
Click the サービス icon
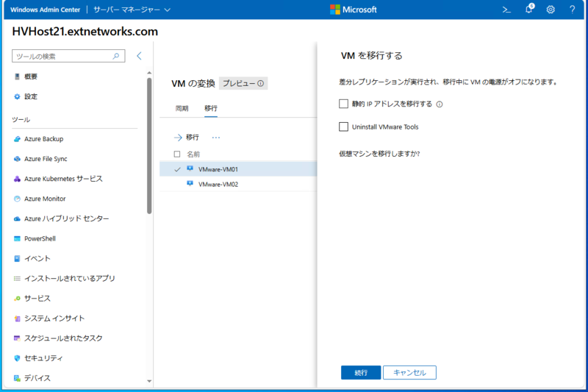(x=17, y=299)
